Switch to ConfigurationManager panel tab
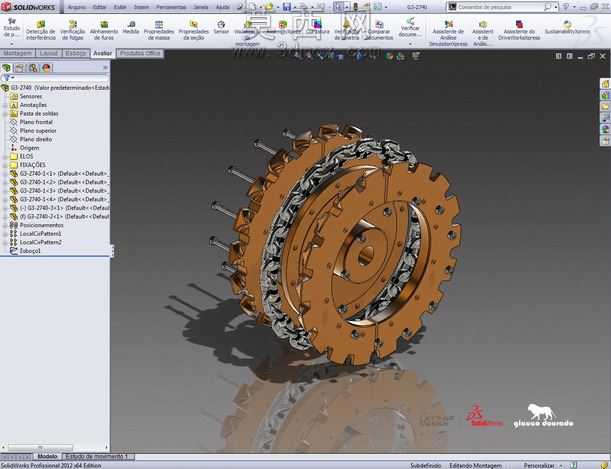Image resolution: width=611 pixels, height=469 pixels. (x=33, y=68)
